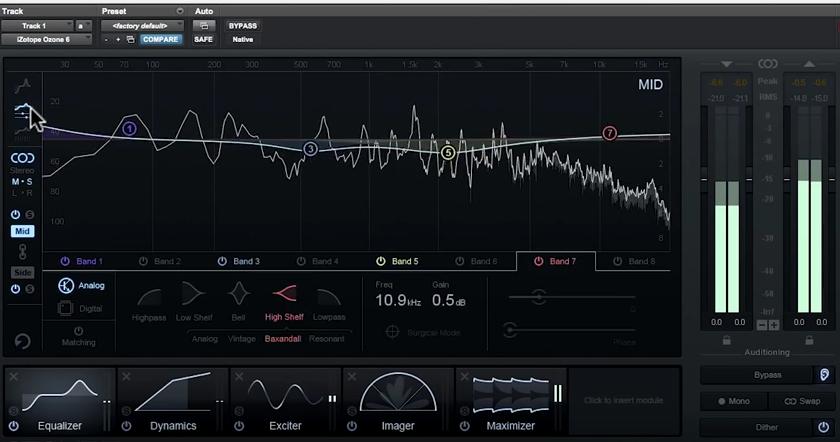Open the Track 1 selector dropdown
The width and height of the screenshot is (840, 442).
(38, 25)
